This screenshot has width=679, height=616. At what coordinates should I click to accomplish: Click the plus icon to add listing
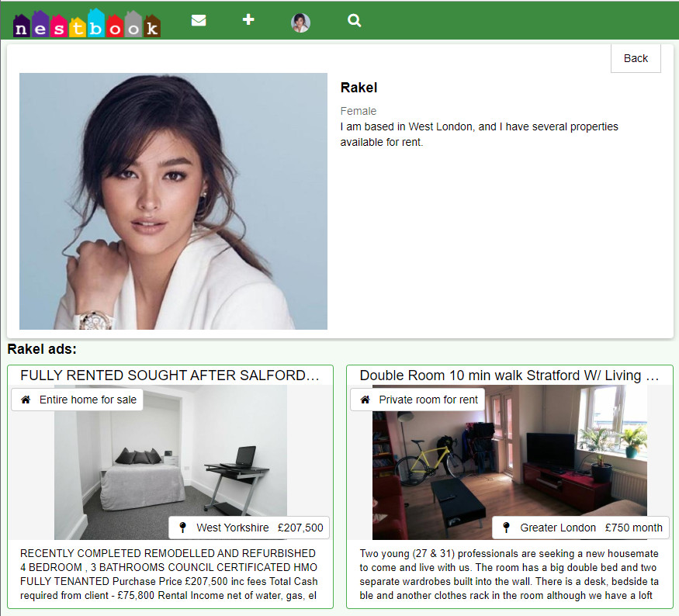coord(248,19)
